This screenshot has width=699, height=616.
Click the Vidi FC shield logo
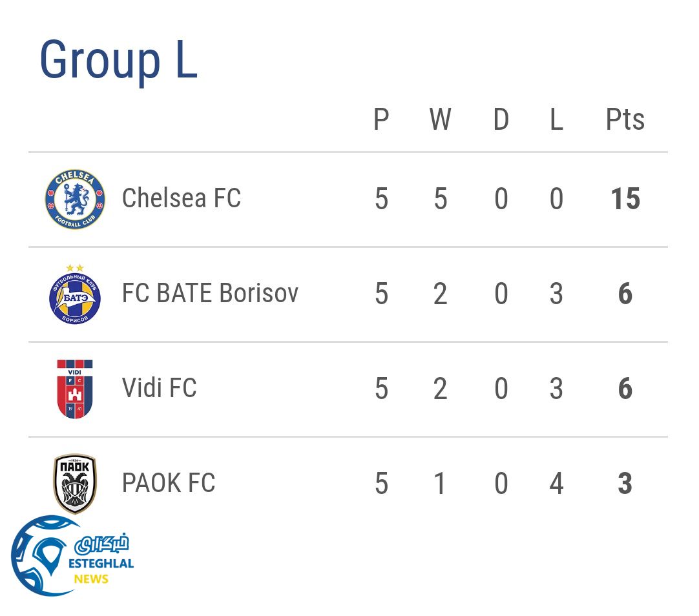[75, 389]
